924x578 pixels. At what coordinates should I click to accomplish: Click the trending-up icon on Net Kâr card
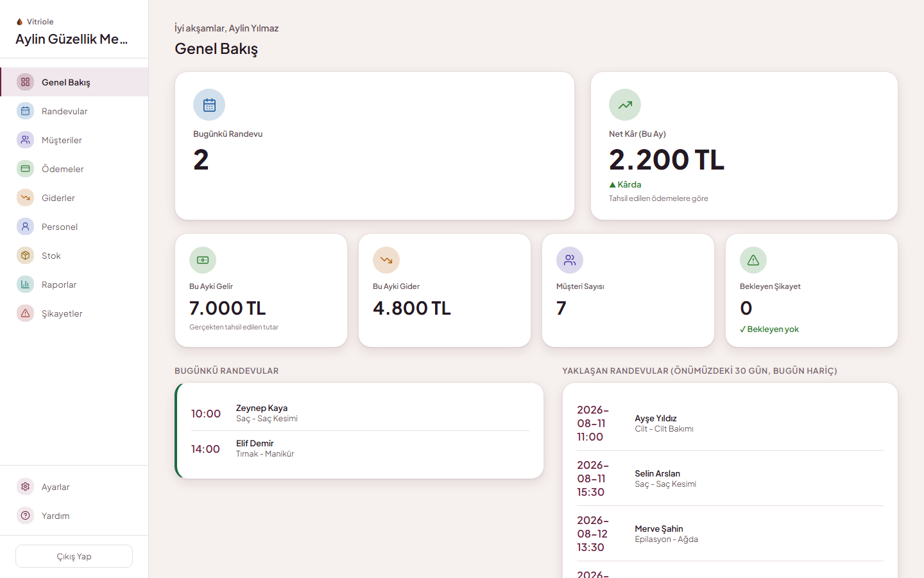click(625, 105)
